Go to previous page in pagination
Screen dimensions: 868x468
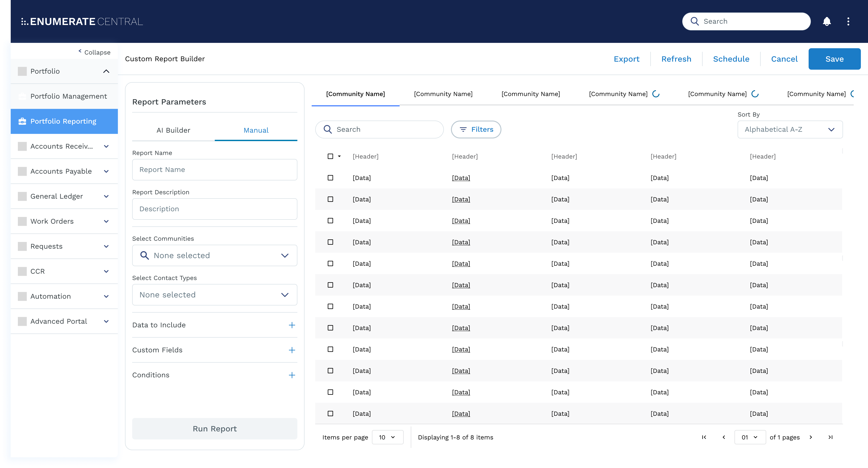click(x=724, y=437)
